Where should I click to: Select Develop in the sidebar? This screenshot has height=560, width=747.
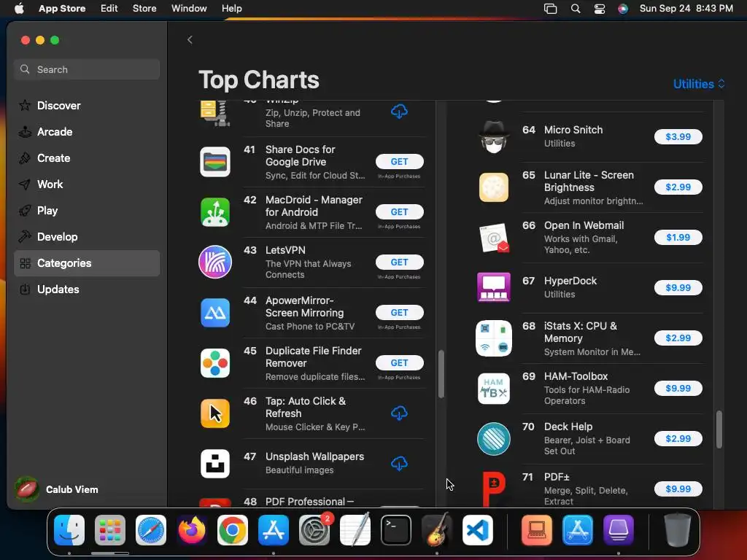point(87,237)
